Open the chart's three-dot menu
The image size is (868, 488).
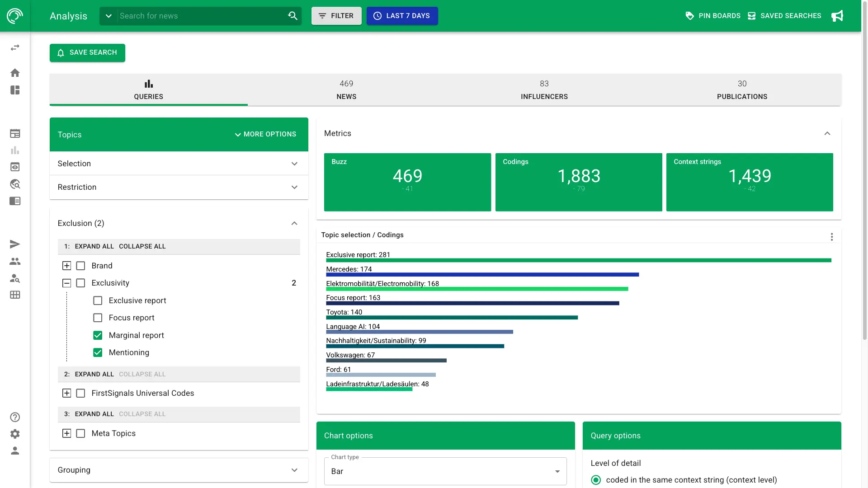[832, 237]
